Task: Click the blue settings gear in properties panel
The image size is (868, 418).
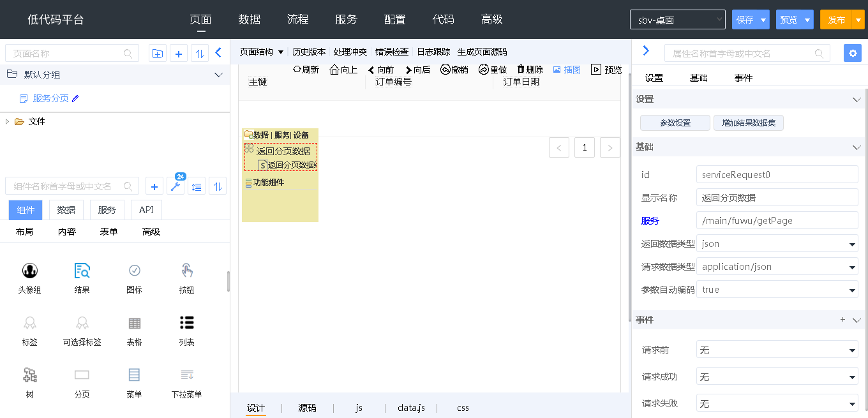Action: click(x=852, y=53)
